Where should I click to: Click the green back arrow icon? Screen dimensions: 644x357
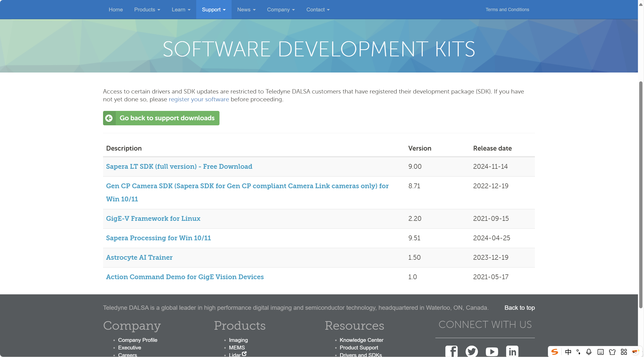[109, 118]
